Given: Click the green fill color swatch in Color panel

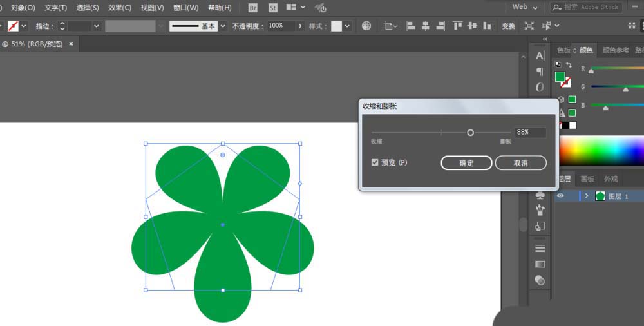Looking at the screenshot, I should pos(560,77).
